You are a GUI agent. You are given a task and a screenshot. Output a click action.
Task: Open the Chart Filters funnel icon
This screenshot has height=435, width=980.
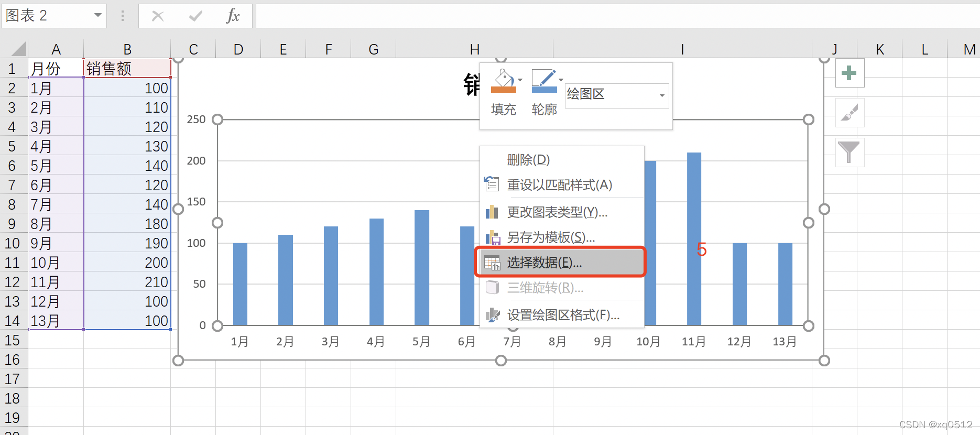pyautogui.click(x=850, y=153)
